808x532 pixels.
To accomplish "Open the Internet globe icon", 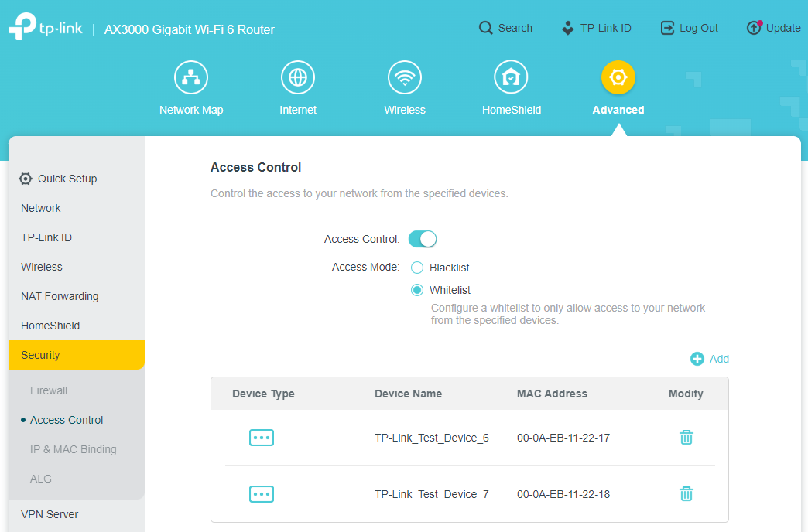I will pyautogui.click(x=297, y=77).
